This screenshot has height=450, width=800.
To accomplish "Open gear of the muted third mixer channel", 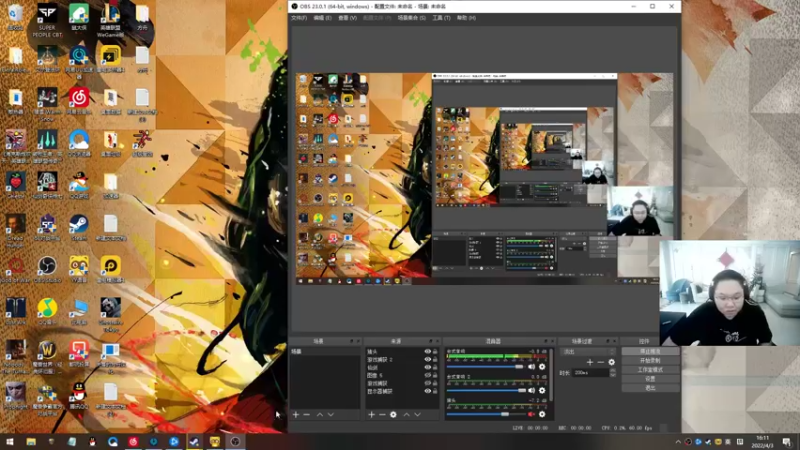I will (x=542, y=414).
